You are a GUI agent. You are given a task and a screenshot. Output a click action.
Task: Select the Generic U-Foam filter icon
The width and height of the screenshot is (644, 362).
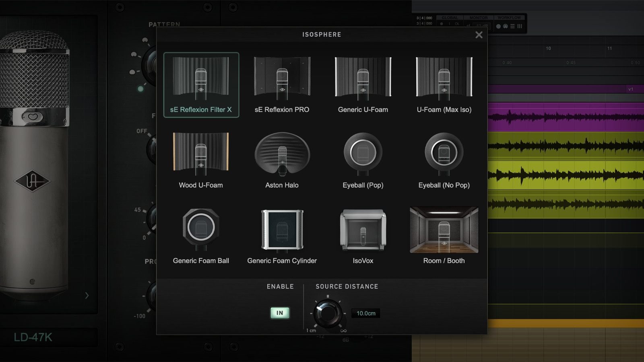click(363, 78)
